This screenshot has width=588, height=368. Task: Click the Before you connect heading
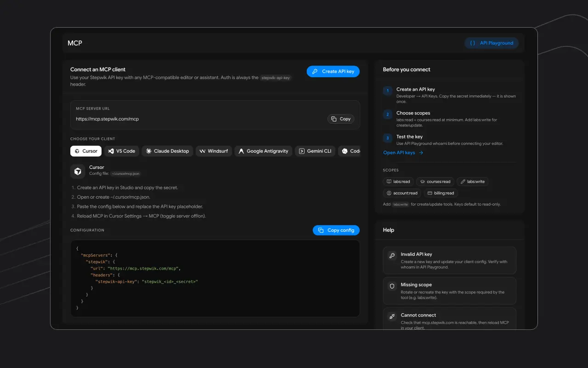coord(407,70)
